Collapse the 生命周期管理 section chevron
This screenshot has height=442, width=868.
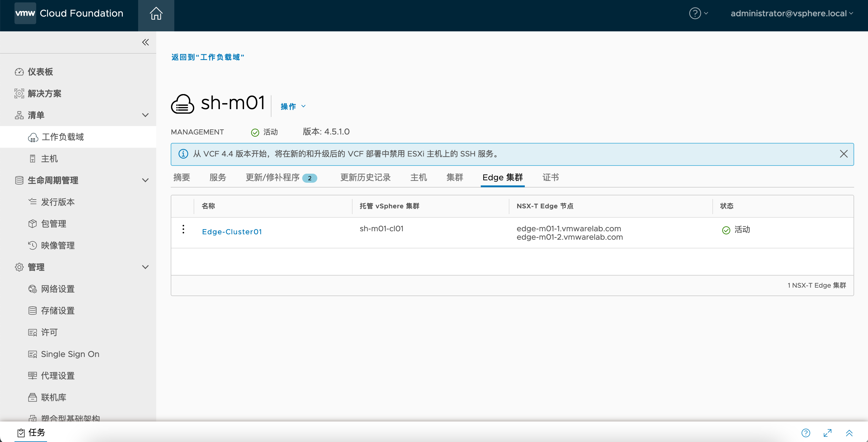(x=145, y=180)
